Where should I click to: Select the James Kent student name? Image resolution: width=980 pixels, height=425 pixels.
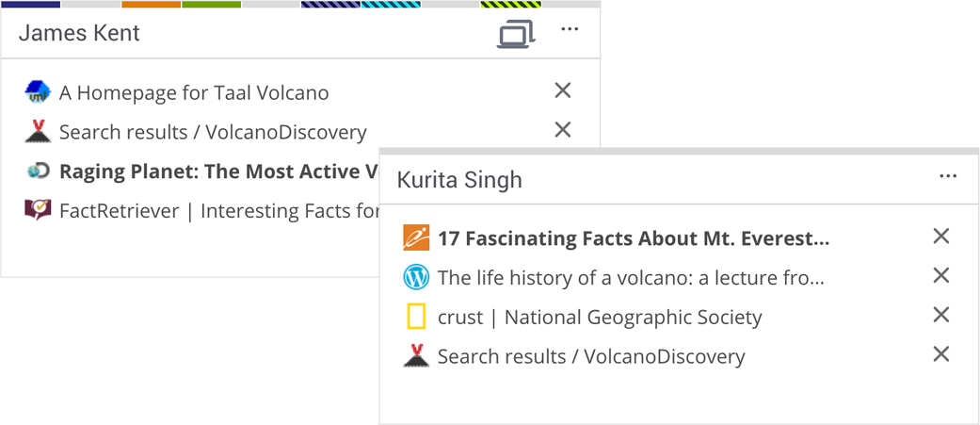(x=79, y=33)
